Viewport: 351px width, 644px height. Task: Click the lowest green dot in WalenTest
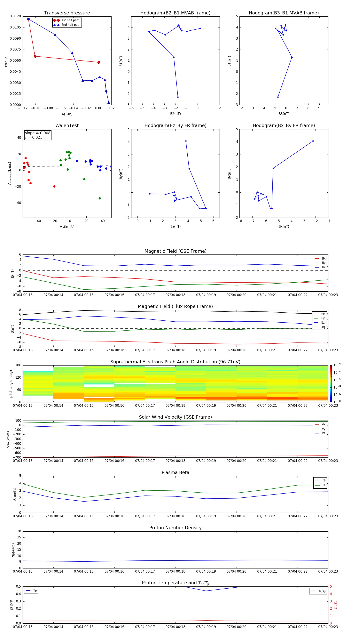coord(100,198)
